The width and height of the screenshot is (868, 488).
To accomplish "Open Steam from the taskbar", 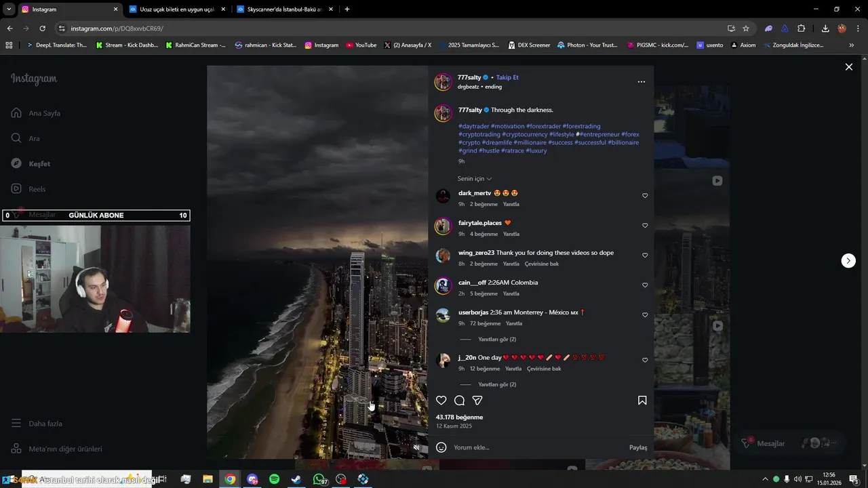I will click(x=296, y=479).
